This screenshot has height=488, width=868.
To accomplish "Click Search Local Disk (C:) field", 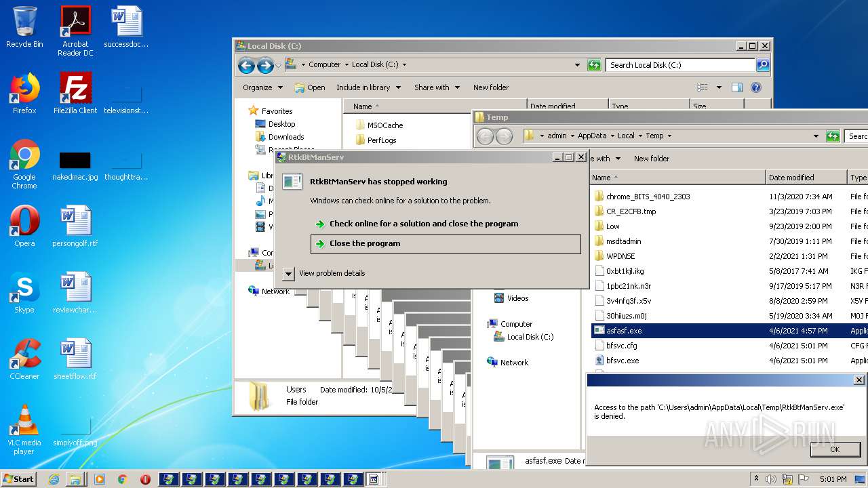I will (680, 65).
